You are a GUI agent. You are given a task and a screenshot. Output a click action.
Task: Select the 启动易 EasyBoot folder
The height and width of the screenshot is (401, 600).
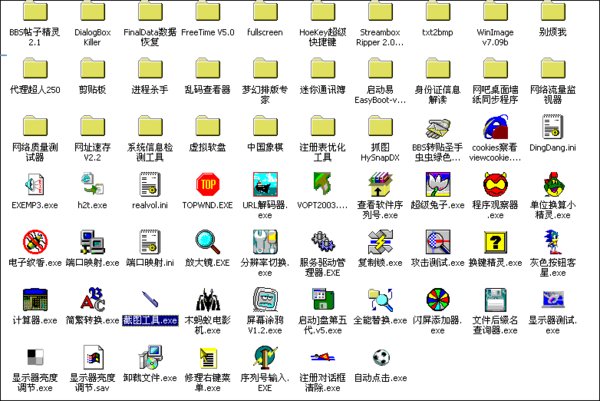click(380, 68)
